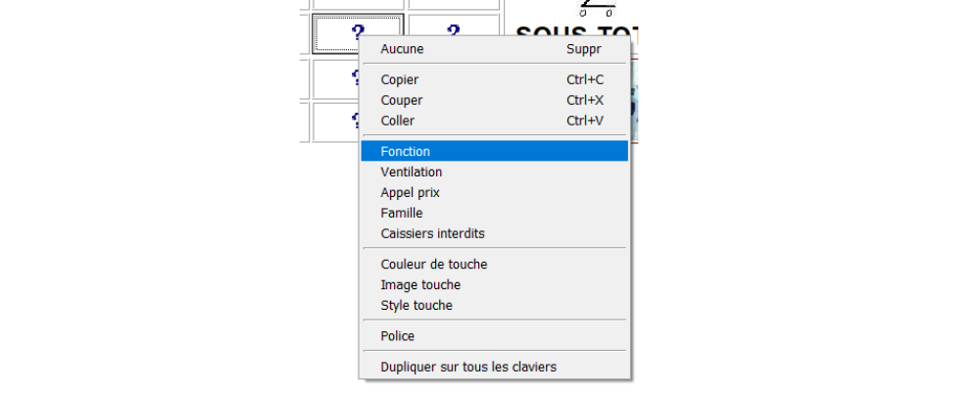
Task: Select Style touche menu entry
Action: coord(416,305)
